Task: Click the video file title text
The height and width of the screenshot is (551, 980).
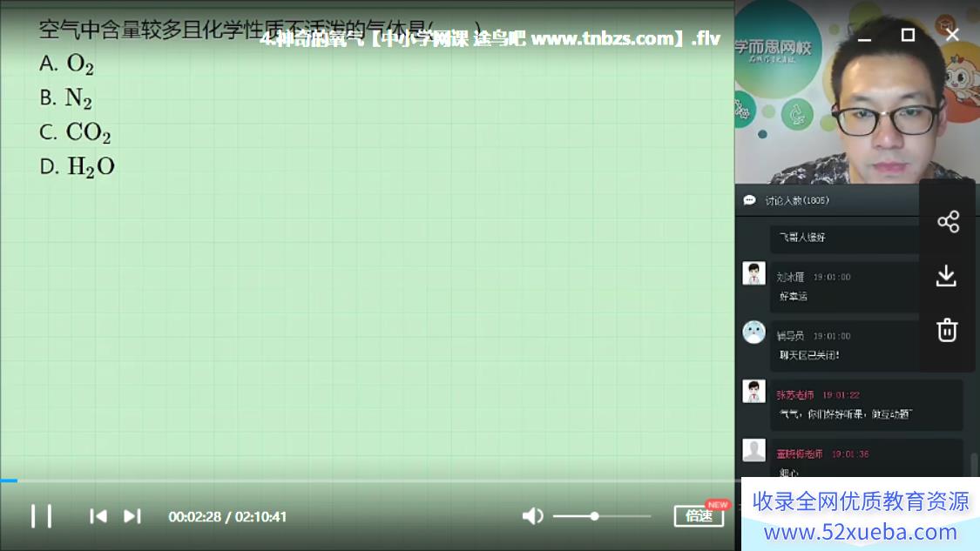Action: 490,38
